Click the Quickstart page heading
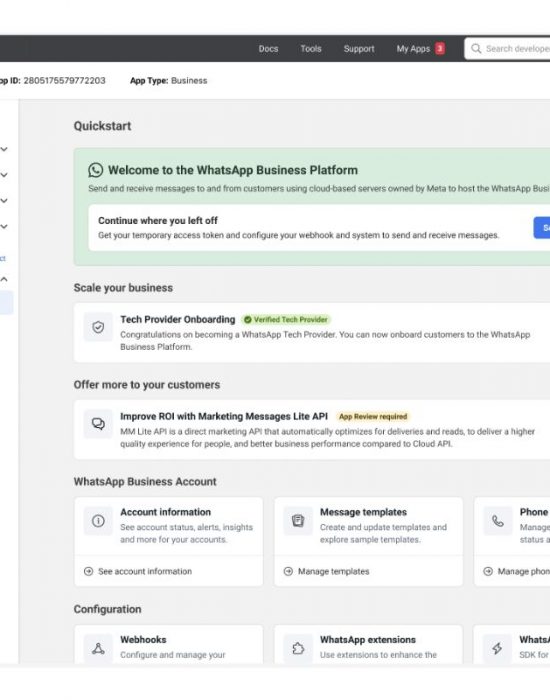Viewport: 550px width, 700px height. [x=102, y=126]
